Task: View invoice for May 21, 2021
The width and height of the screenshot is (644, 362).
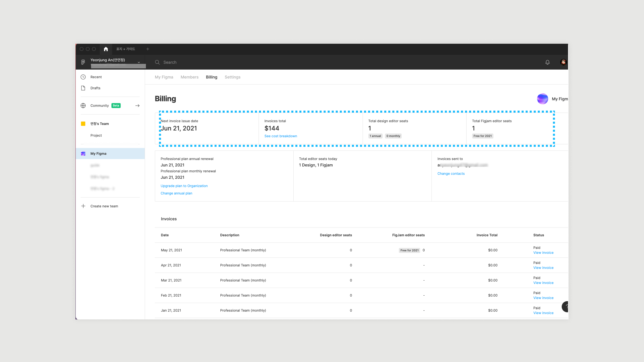Action: coord(543,253)
